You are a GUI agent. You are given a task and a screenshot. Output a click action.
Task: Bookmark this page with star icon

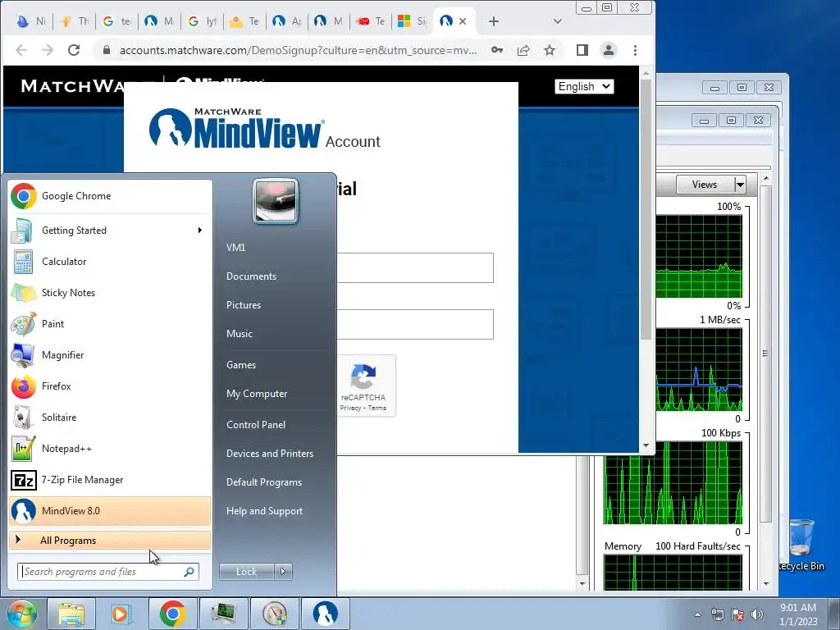550,50
